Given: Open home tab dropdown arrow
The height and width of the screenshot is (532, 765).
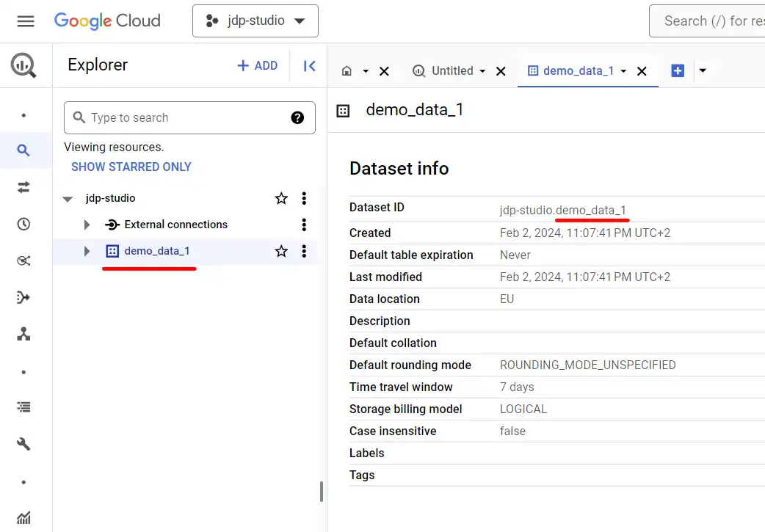Looking at the screenshot, I should pyautogui.click(x=366, y=71).
